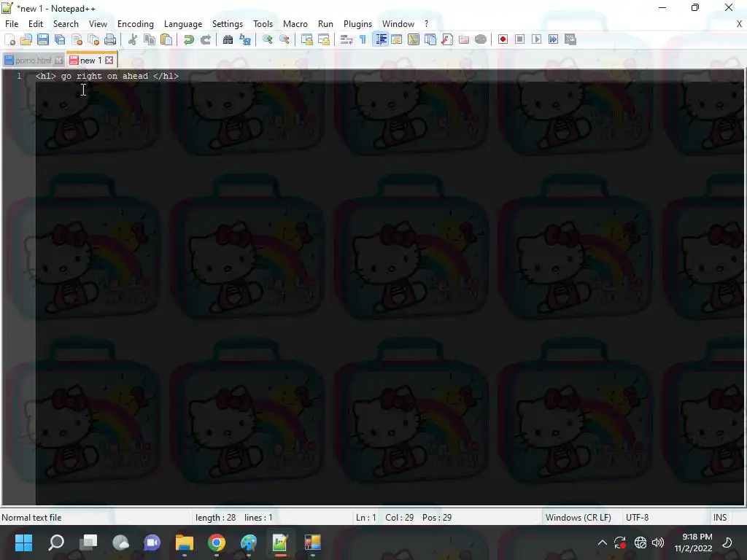Open the Function List panel icon
747x560 pixels.
[x=447, y=39]
